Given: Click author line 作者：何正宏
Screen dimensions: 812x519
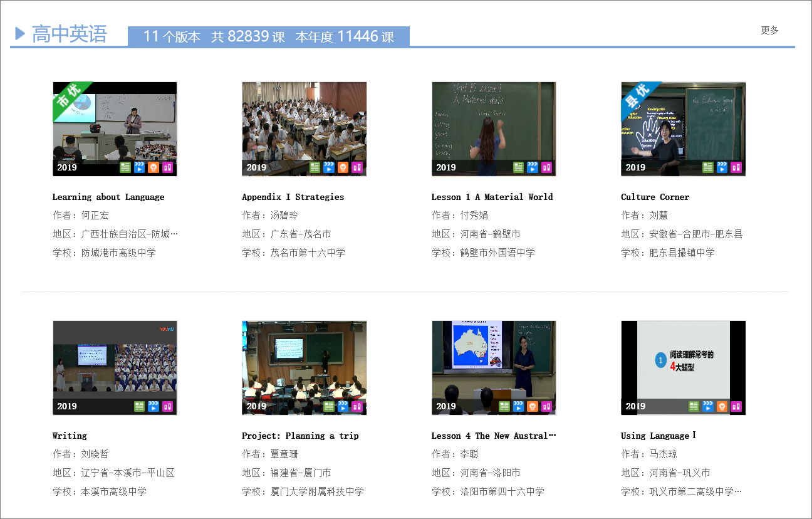Looking at the screenshot, I should tap(81, 215).
